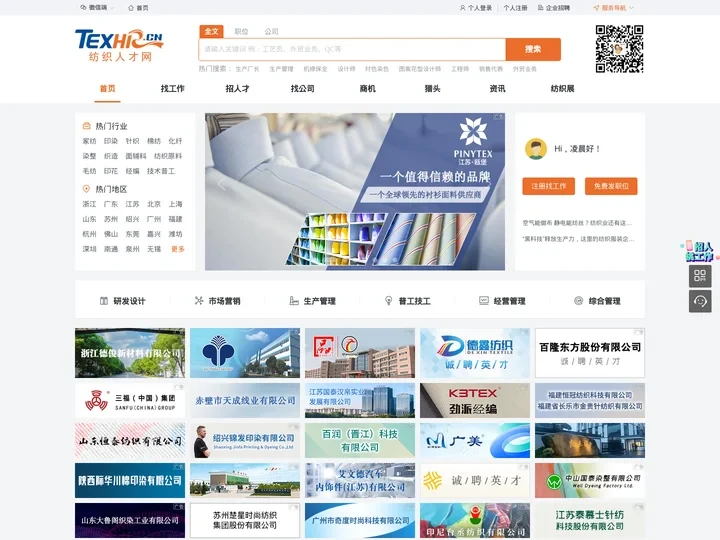Click hot search term 设计师

tap(346, 69)
